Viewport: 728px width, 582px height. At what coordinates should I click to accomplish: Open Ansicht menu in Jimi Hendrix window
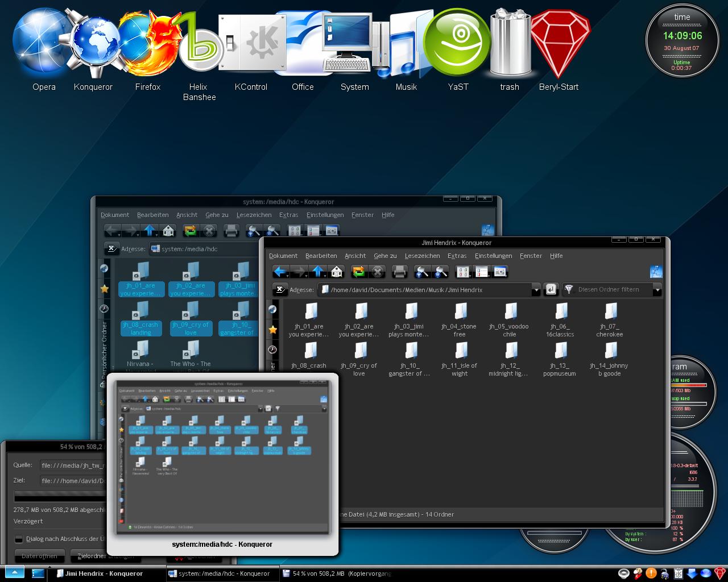(x=355, y=256)
